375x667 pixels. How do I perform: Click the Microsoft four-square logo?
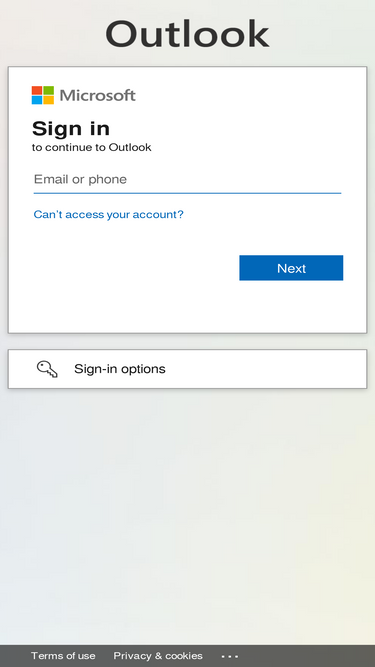click(43, 95)
